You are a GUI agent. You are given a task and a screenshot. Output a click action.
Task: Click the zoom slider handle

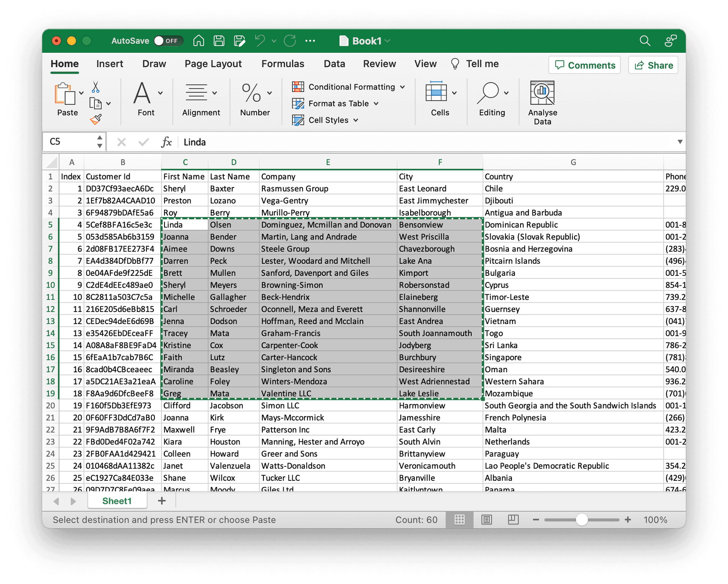pos(582,519)
